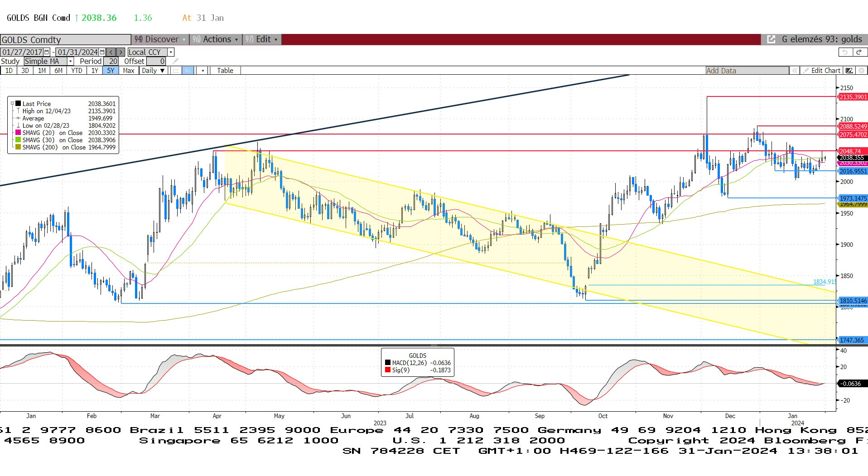Image resolution: width=868 pixels, height=476 pixels.
Task: Select the candlestick chart type icon
Action: (x=188, y=70)
